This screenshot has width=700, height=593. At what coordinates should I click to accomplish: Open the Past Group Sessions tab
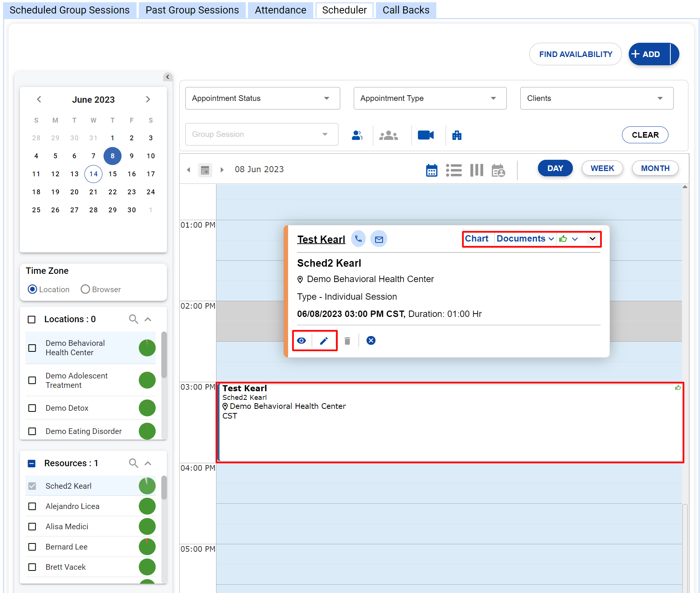pos(192,10)
